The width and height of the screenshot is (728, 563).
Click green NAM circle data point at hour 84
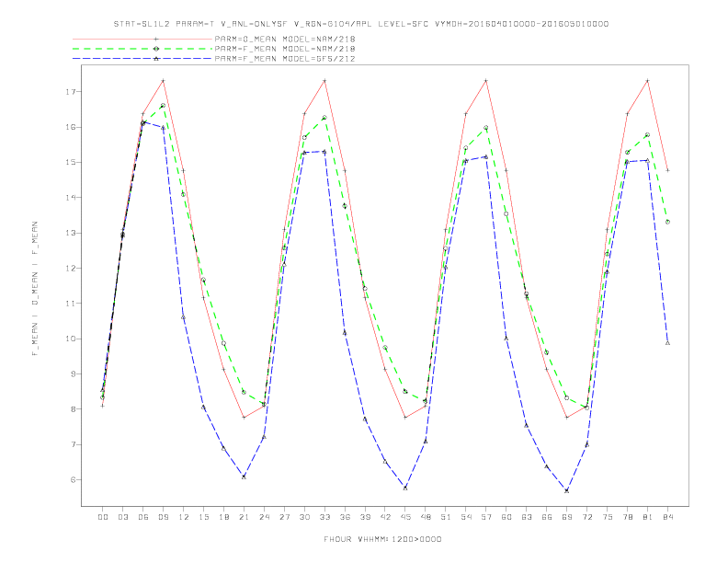coord(667,222)
